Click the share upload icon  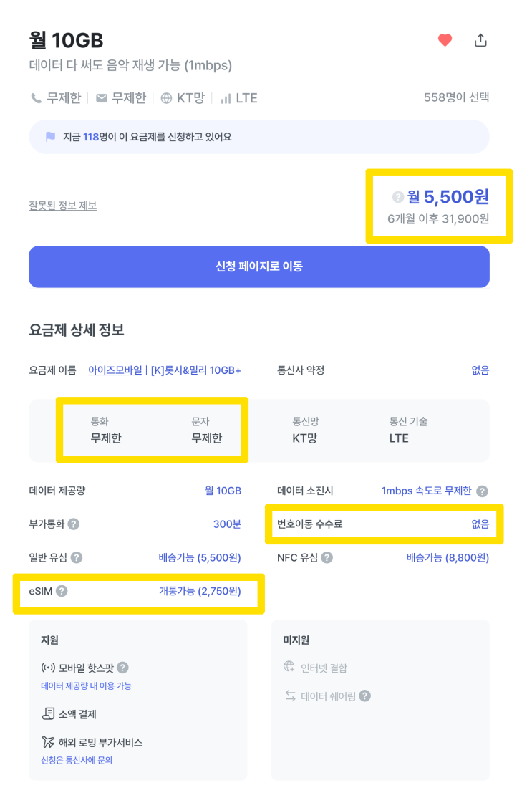(x=480, y=40)
